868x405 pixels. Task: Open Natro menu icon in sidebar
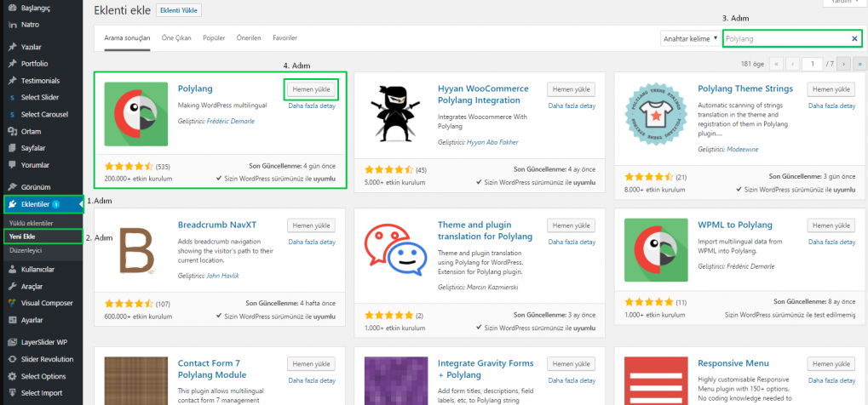pos(12,25)
